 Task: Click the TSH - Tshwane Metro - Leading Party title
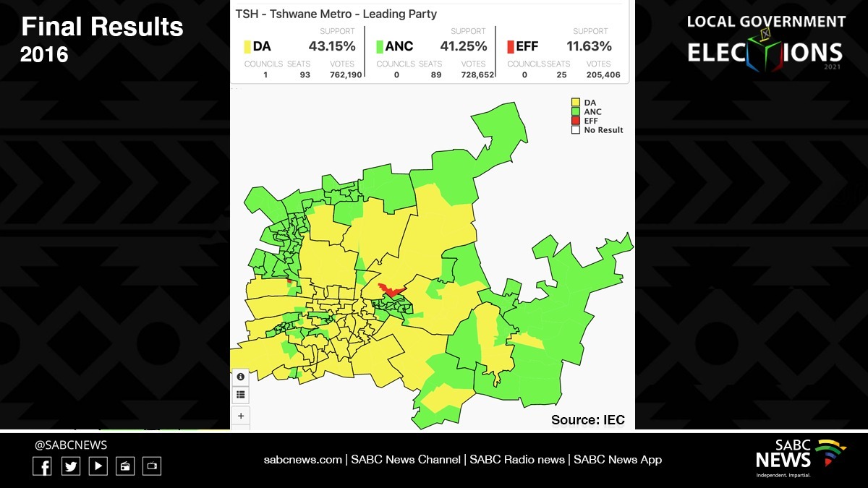point(336,14)
